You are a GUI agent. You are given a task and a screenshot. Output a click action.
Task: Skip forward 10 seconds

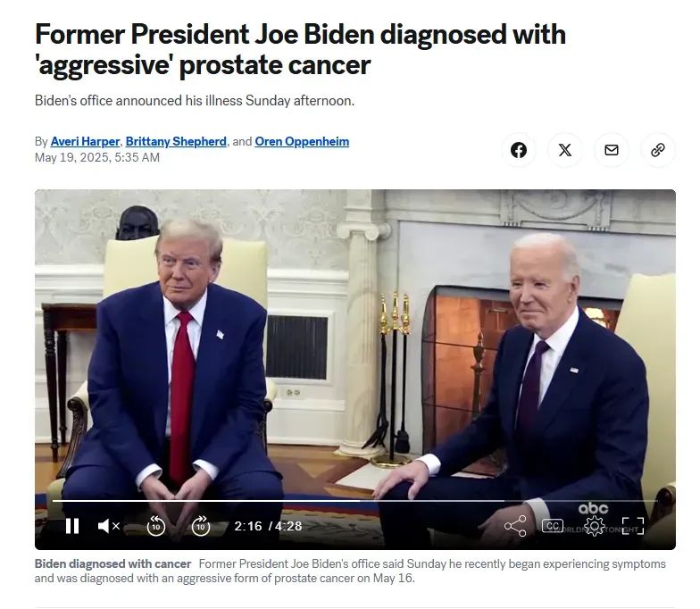[201, 525]
